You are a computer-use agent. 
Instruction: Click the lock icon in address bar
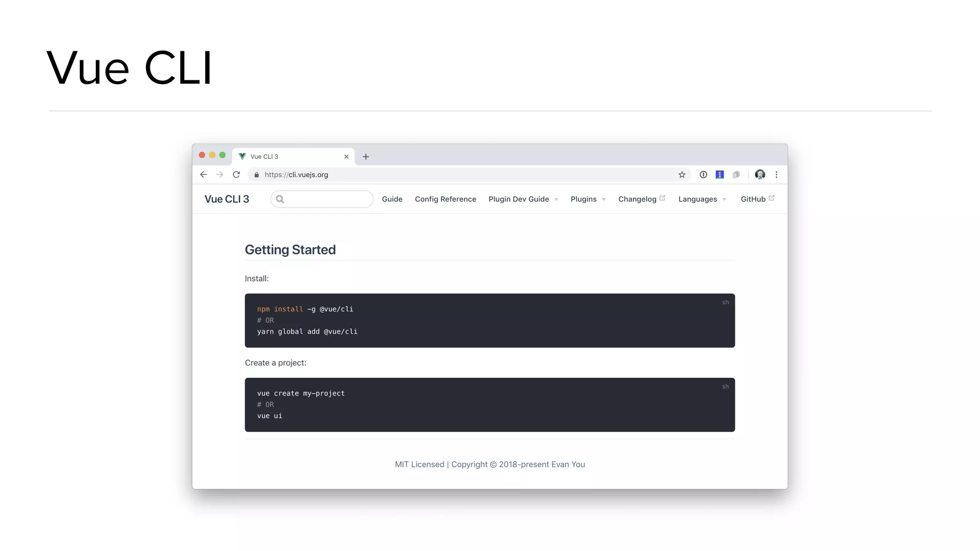click(256, 175)
